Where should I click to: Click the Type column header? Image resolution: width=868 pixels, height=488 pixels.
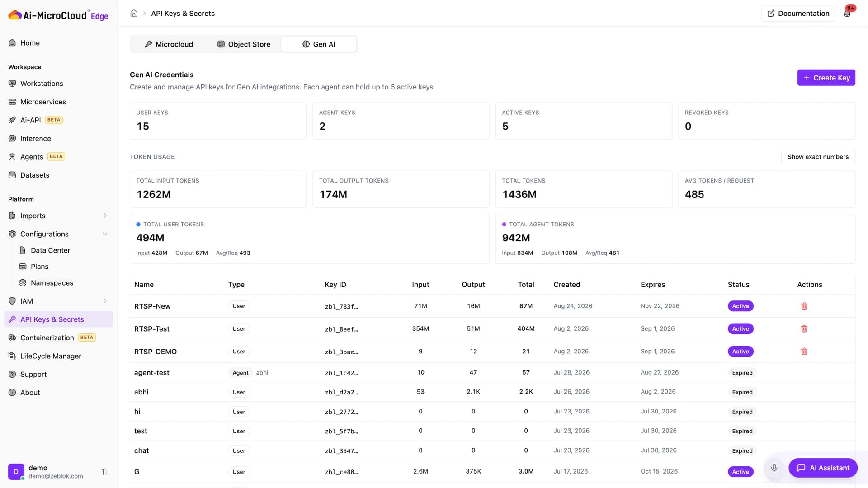[236, 285]
